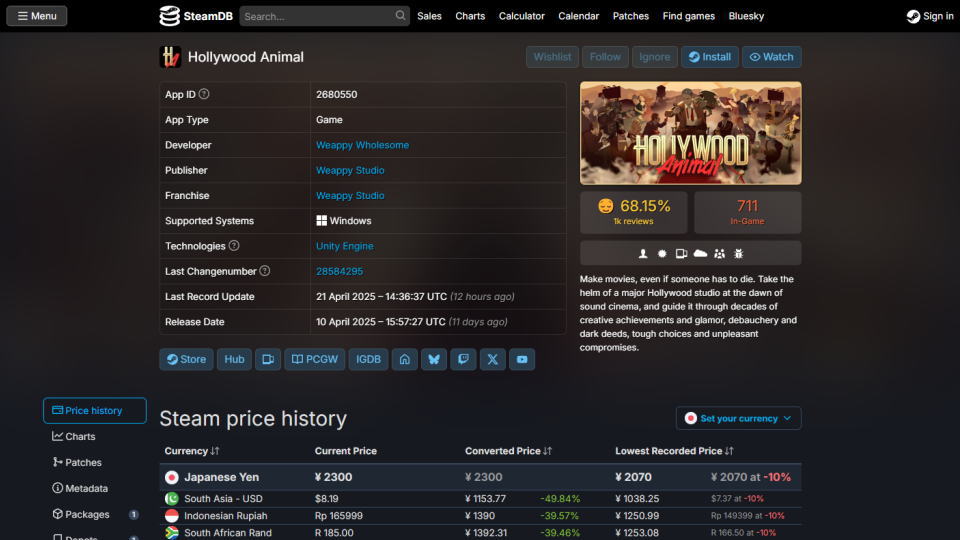Viewport: 960px width, 540px height.
Task: Open the Calculator nav item
Action: [522, 16]
